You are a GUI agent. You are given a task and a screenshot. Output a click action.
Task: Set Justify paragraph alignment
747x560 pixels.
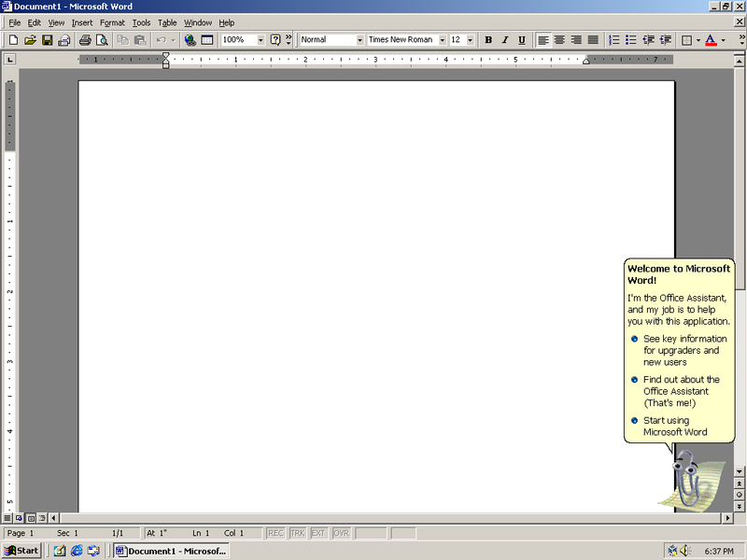pos(593,40)
